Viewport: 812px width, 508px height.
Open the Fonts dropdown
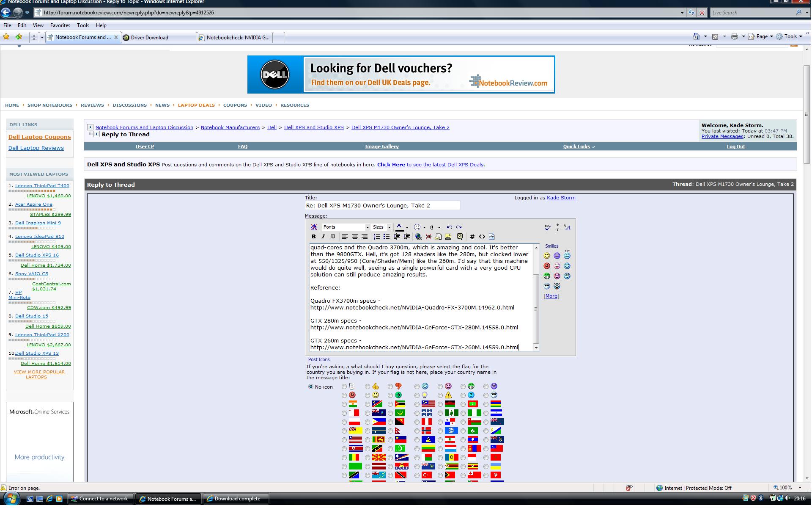[346, 227]
